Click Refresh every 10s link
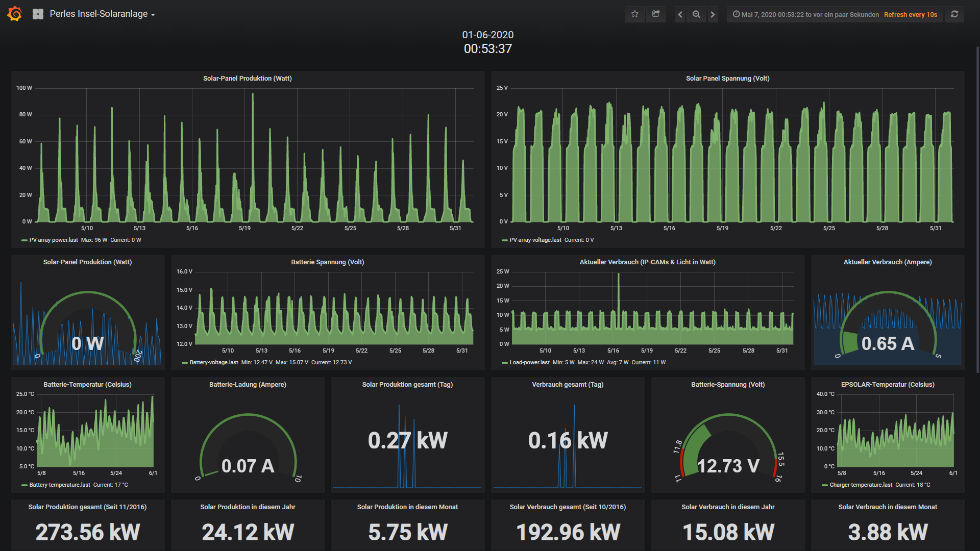 click(x=910, y=14)
